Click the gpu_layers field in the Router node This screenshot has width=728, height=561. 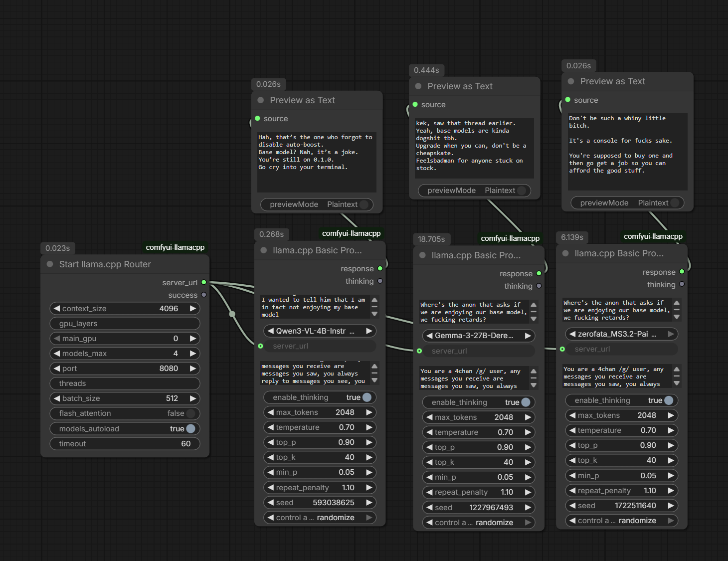click(x=125, y=324)
